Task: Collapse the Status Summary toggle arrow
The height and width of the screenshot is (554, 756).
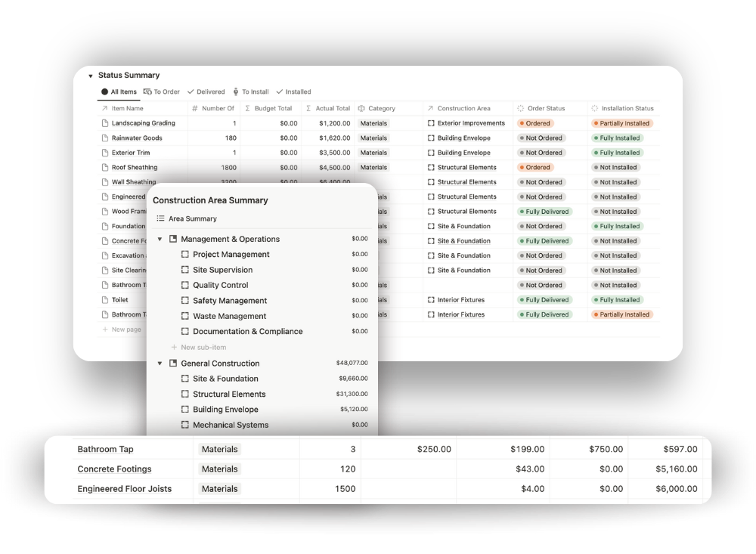Action: (x=91, y=76)
